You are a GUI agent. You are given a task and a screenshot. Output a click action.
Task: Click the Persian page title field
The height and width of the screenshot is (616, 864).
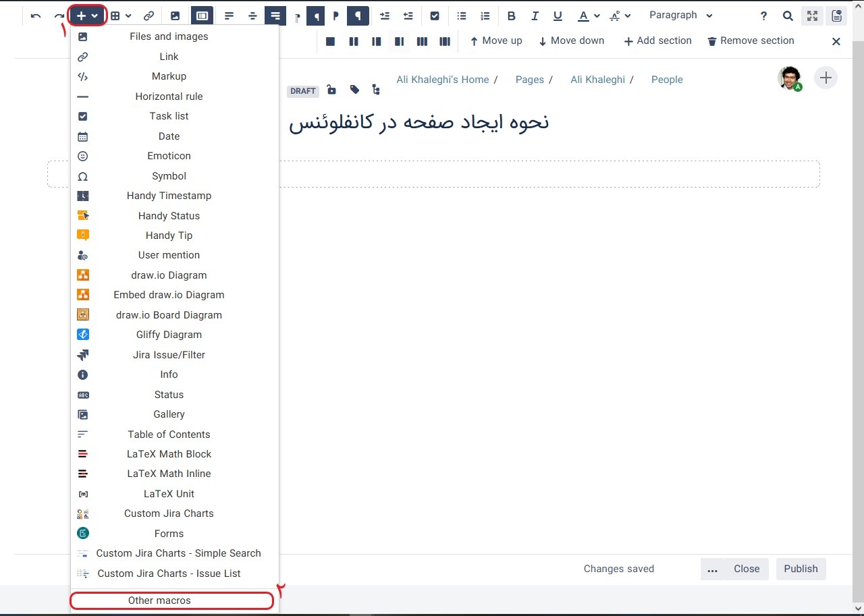[x=418, y=122]
